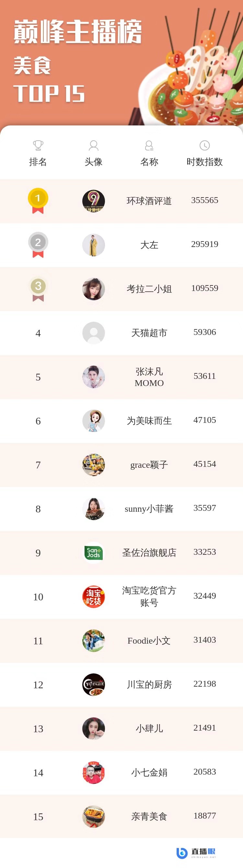The height and width of the screenshot is (868, 243).
Task: Click the 直播眼 logo at bottom
Action: coord(196,852)
